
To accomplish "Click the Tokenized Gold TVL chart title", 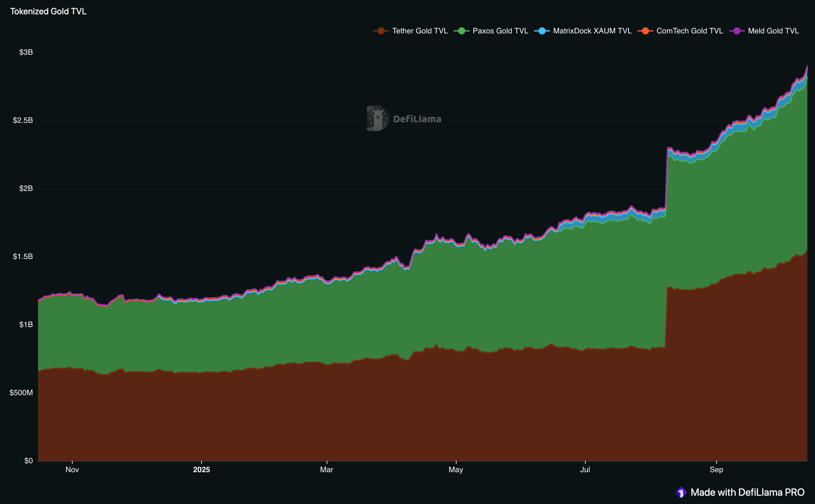I will pos(48,11).
